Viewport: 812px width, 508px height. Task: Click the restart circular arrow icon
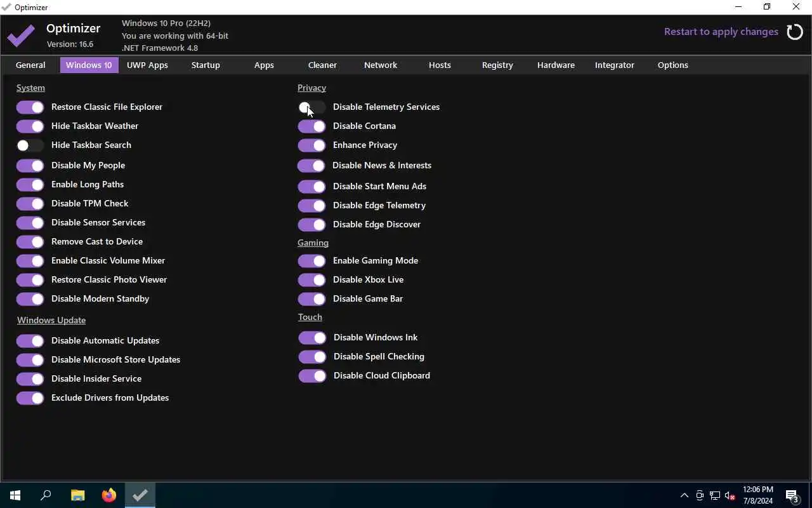pos(795,32)
